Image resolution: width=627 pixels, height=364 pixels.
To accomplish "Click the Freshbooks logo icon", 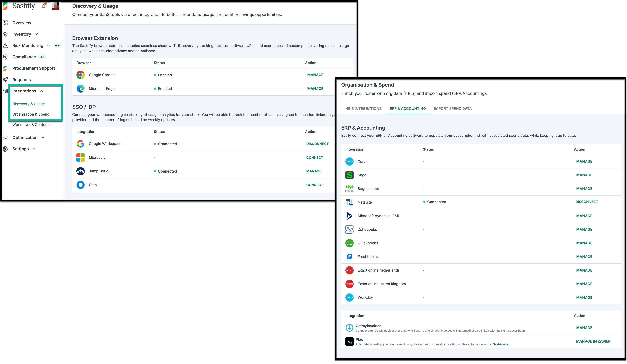I will point(349,257).
